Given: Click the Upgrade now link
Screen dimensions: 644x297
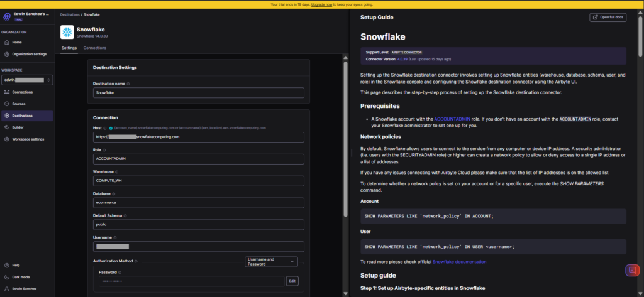Looking at the screenshot, I should (x=321, y=4).
